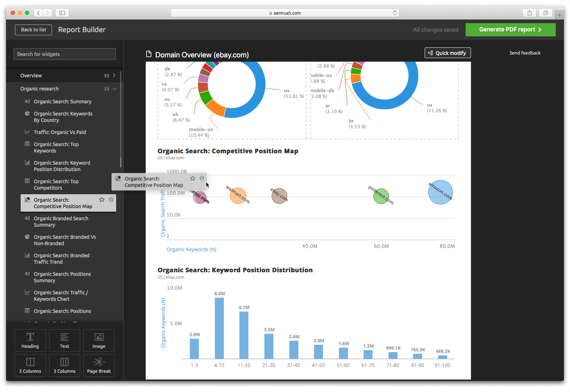Go back in Safari history

(38, 13)
